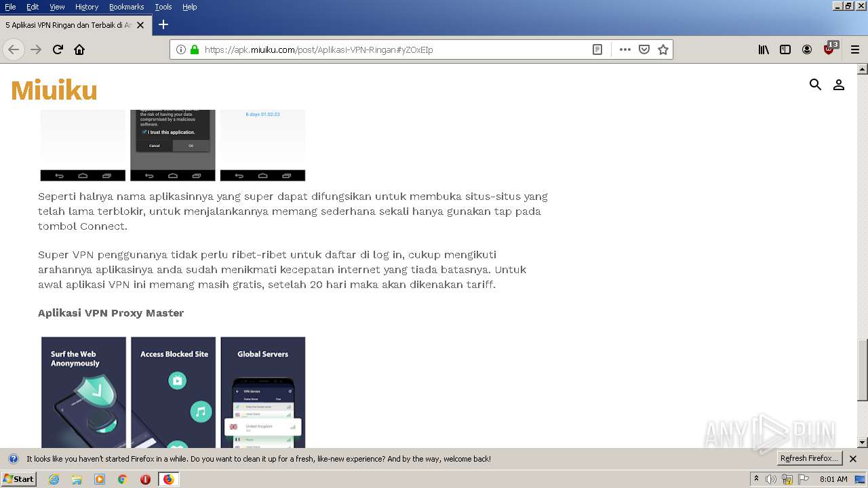Open the Help menu

[x=190, y=7]
